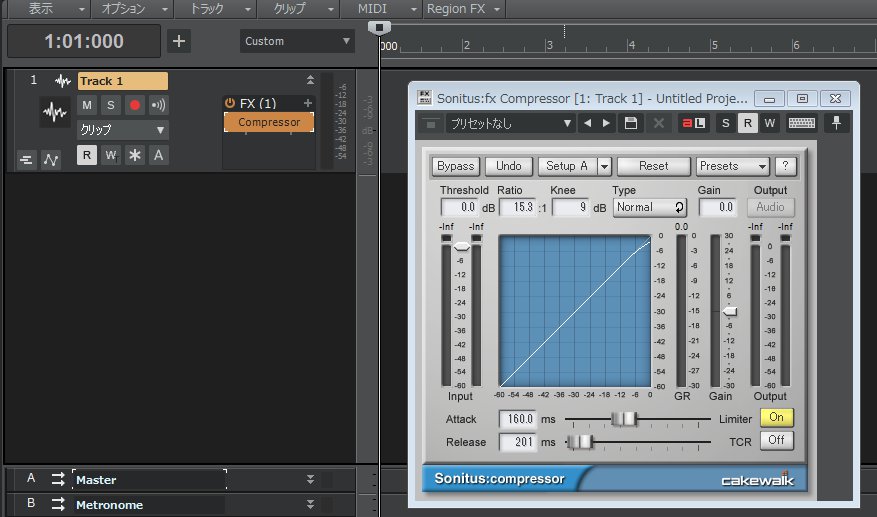Click the Release time slider handle

click(x=579, y=442)
